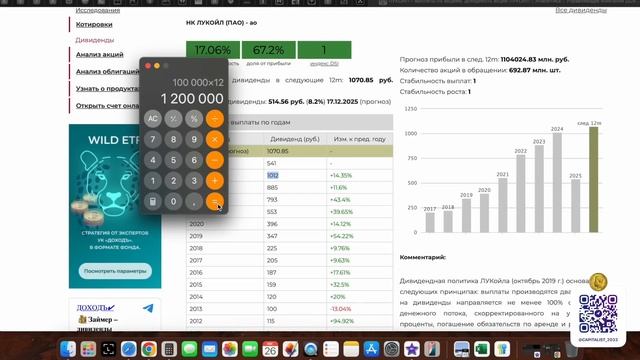The height and width of the screenshot is (360, 640).
Task: Click the 67.2% profit share box
Action: (269, 50)
